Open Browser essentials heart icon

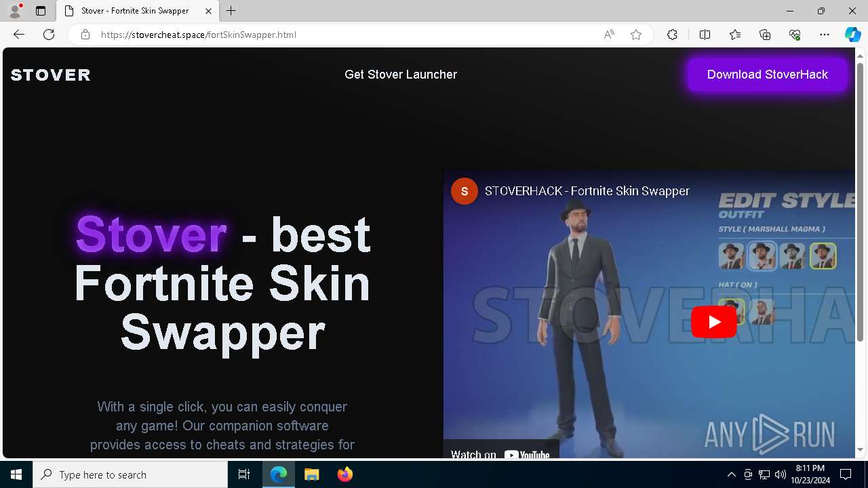pyautogui.click(x=795, y=35)
